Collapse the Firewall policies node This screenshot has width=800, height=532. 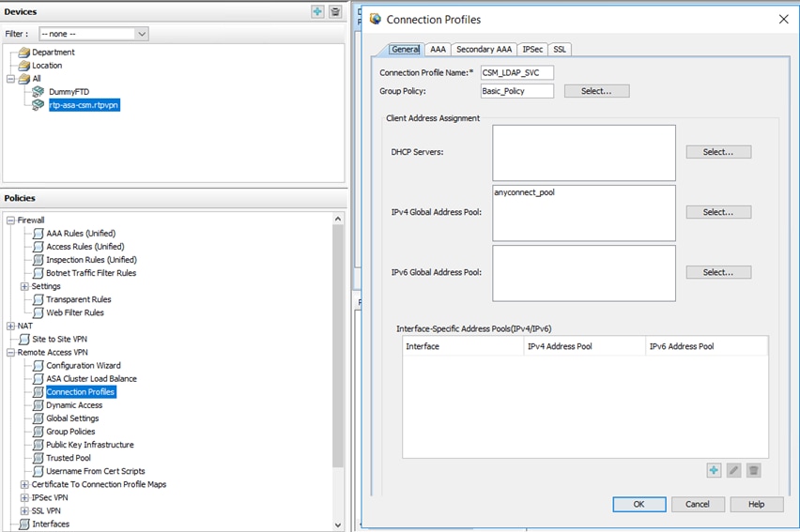10,220
